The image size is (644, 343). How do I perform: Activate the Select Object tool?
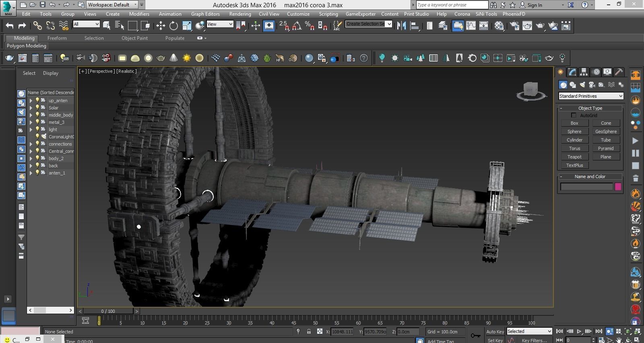107,26
